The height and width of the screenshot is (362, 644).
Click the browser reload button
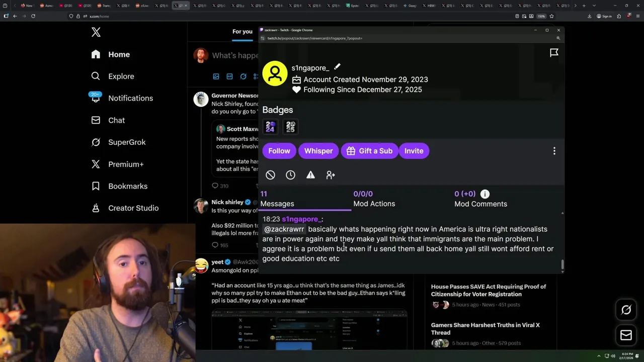coord(33,16)
